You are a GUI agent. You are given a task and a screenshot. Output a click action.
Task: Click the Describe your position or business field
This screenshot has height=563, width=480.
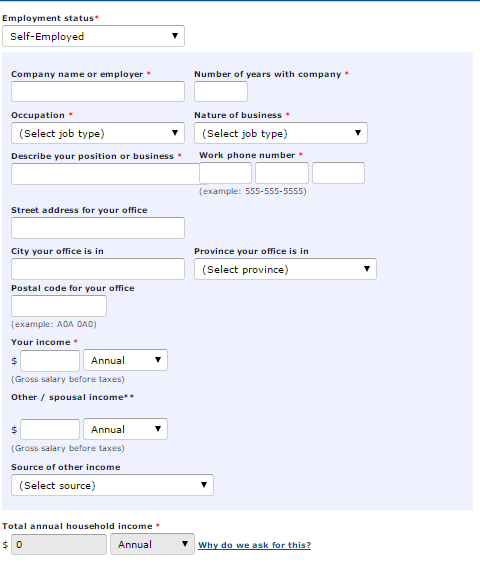coord(105,174)
